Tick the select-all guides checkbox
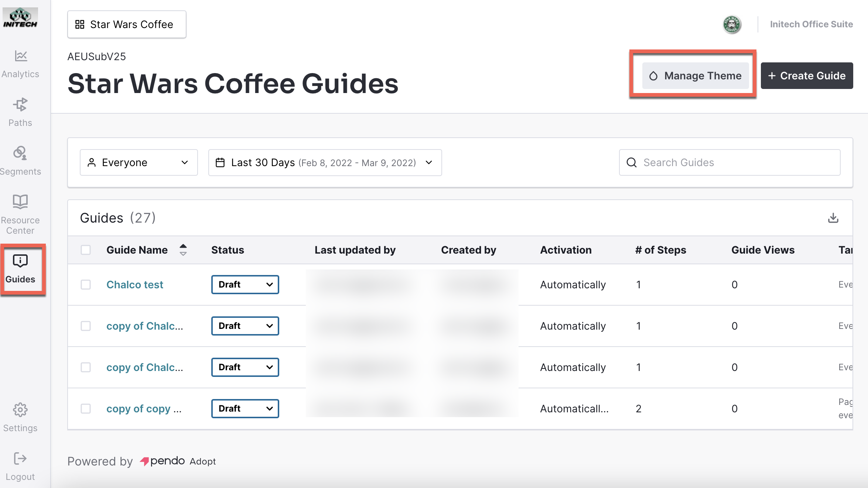The image size is (868, 488). 86,250
